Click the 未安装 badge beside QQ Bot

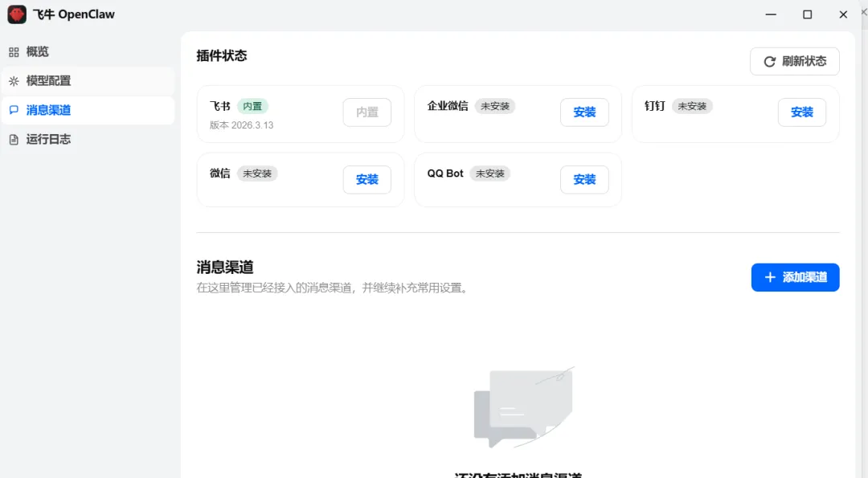click(490, 174)
